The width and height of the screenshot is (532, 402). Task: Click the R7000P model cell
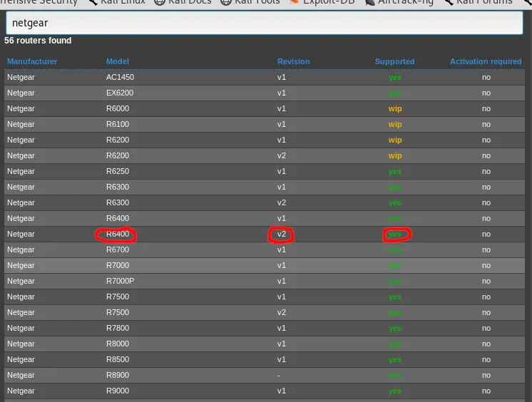coord(120,281)
